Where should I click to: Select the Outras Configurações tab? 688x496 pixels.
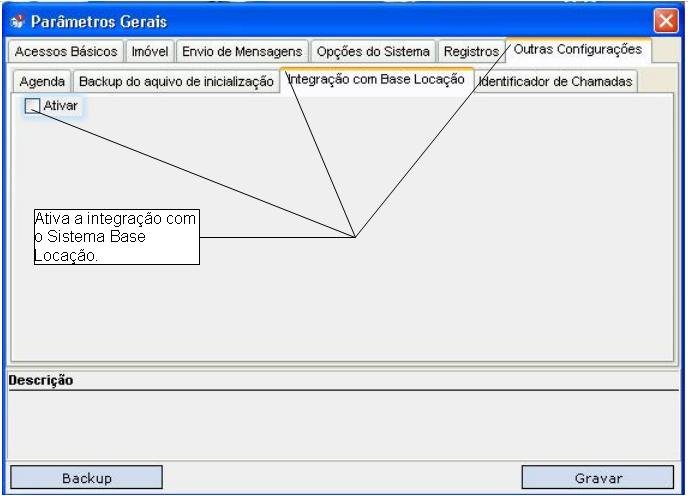[x=578, y=49]
